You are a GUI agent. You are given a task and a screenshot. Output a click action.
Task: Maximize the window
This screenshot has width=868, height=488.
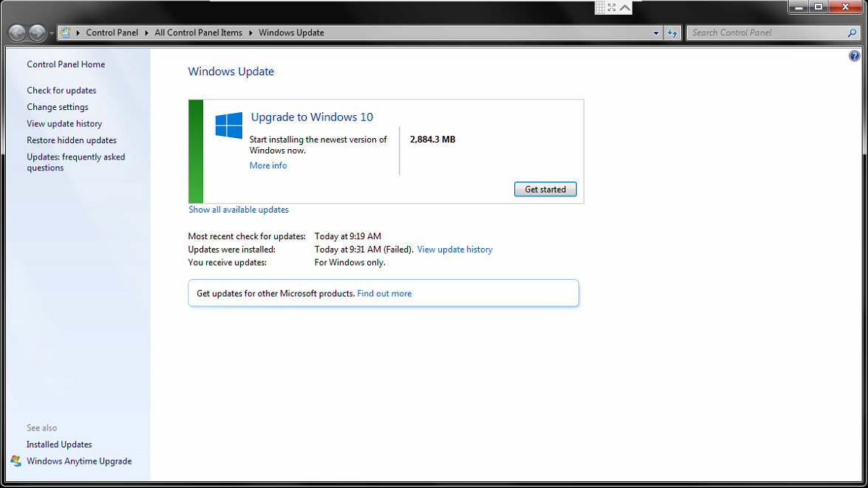coord(819,7)
